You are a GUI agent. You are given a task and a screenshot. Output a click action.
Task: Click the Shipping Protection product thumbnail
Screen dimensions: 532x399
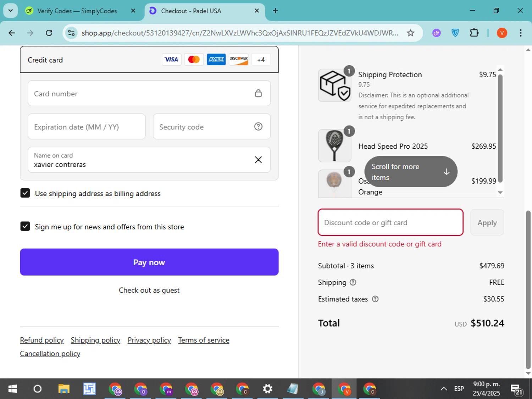[334, 85]
